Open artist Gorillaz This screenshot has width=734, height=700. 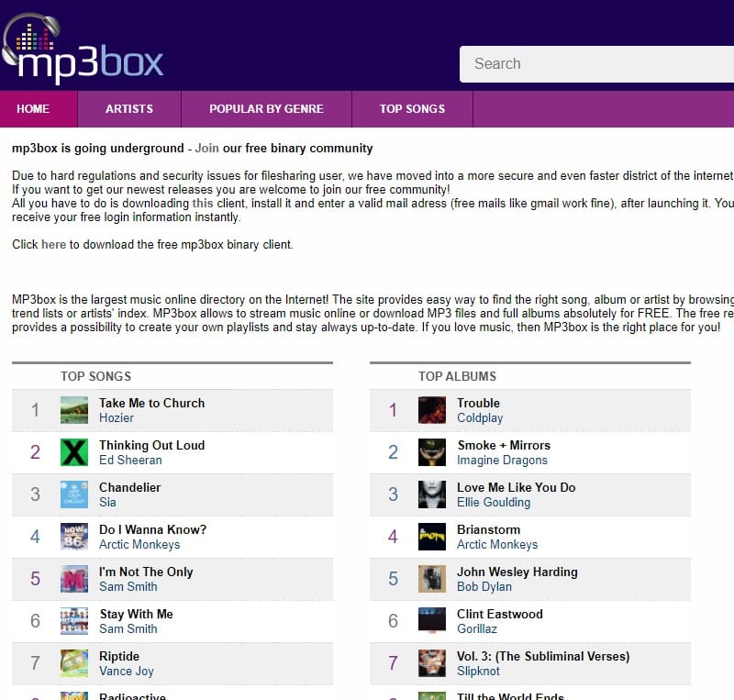[477, 628]
